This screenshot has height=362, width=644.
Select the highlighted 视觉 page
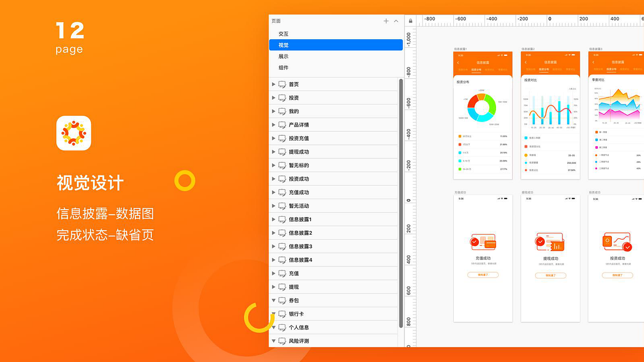336,45
